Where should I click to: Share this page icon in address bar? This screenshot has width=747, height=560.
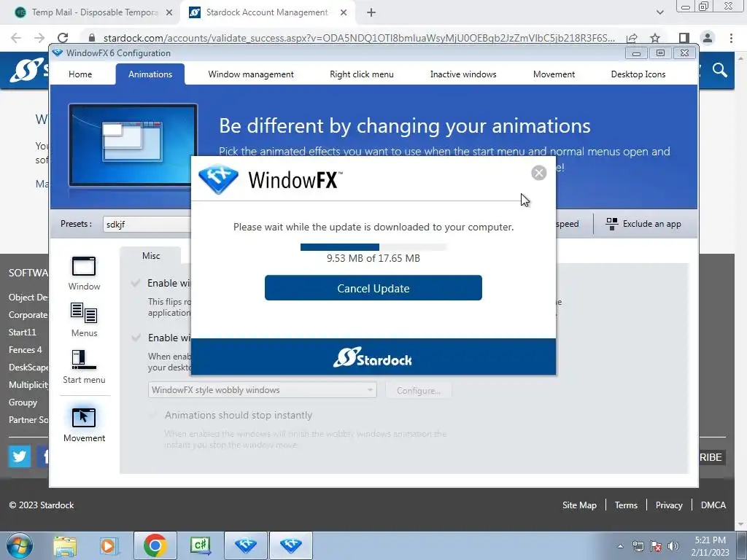coord(632,38)
